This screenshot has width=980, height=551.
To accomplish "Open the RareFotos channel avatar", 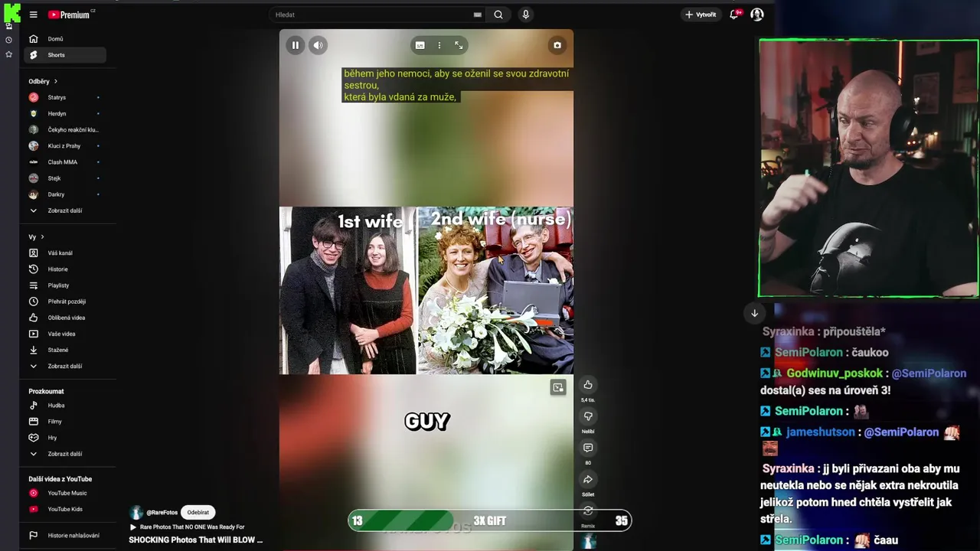I will tap(136, 513).
